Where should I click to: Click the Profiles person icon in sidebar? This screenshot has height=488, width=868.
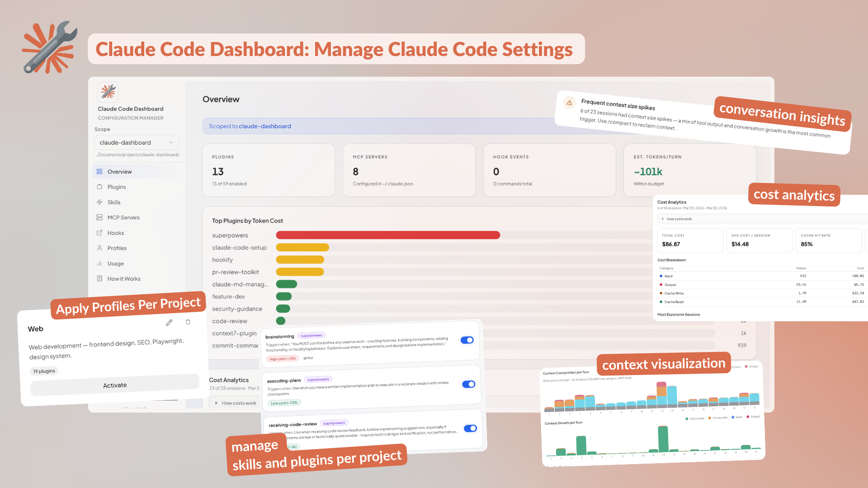(x=99, y=248)
